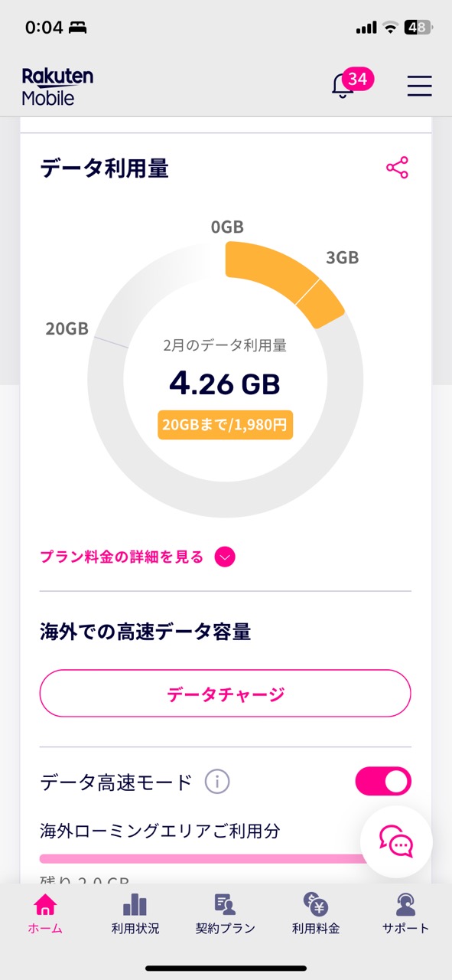
Task: Tap the battery indicator in status bar
Action: (x=418, y=28)
